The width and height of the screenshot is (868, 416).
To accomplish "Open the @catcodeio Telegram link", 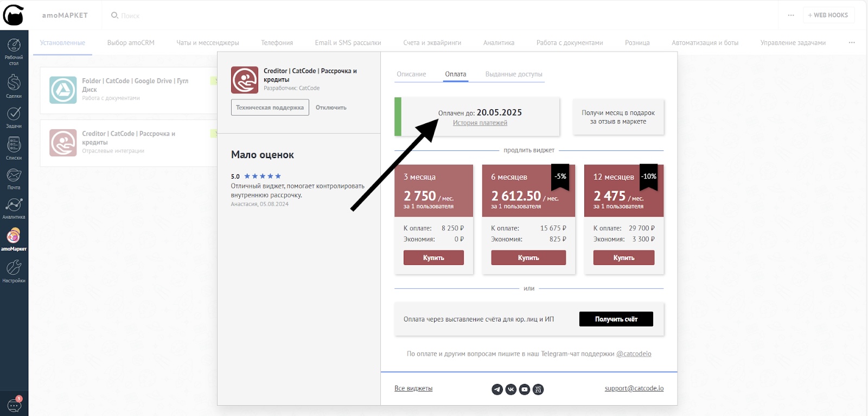I will pyautogui.click(x=634, y=354).
